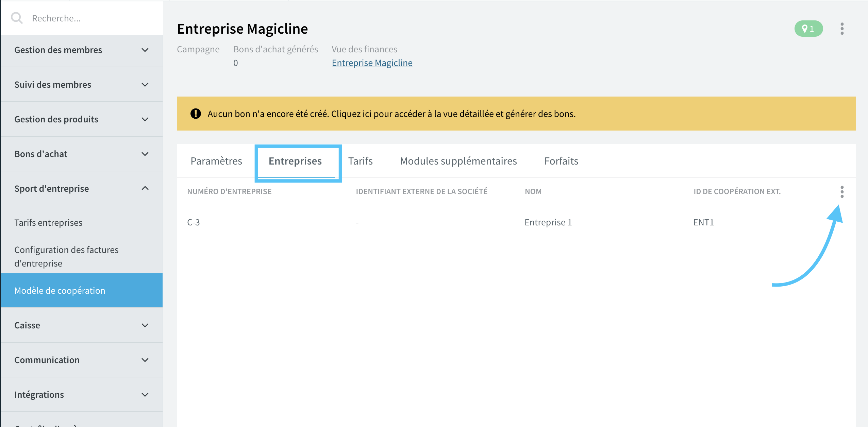Sort by Numéro d'entreprise column header

(x=229, y=192)
